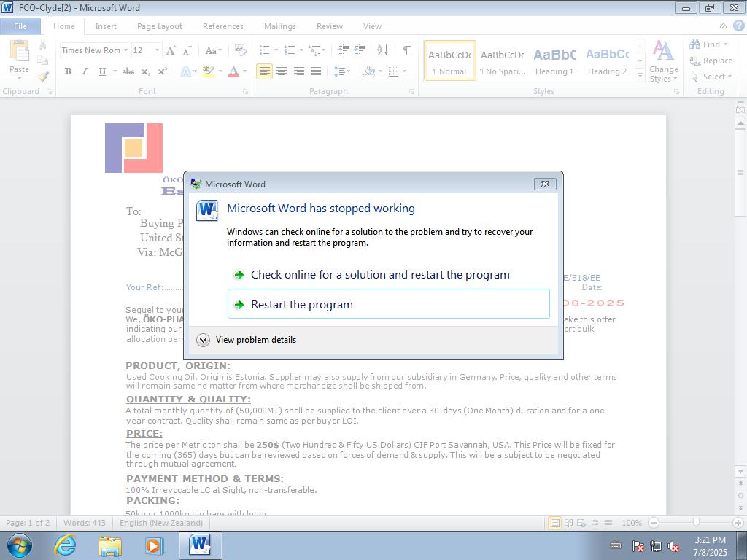Switch to the Review tab
Image resolution: width=747 pixels, height=560 pixels.
point(329,26)
